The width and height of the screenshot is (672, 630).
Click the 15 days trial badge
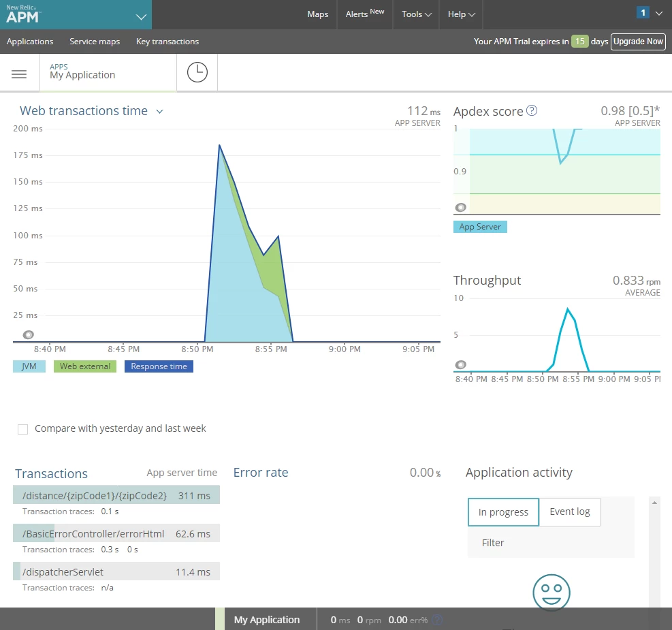[579, 42]
